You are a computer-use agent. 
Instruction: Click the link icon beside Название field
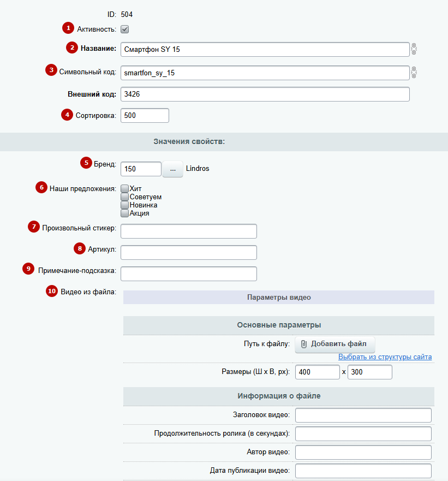(414, 49)
